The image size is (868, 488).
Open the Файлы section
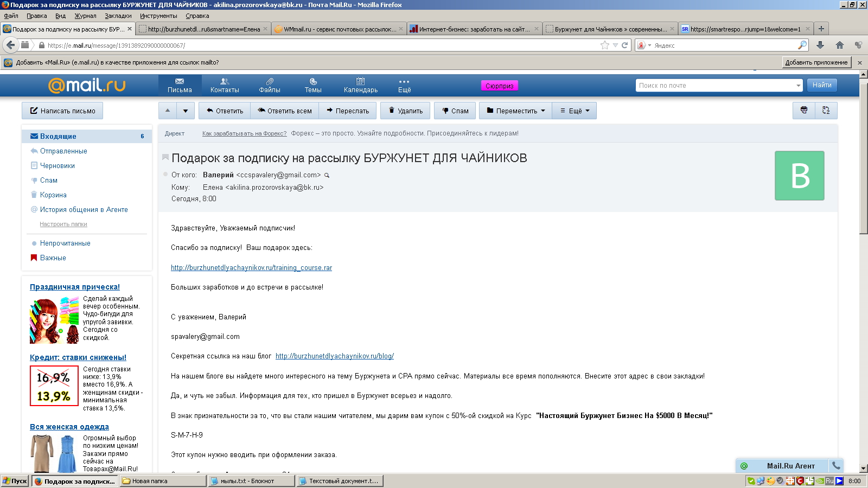tap(270, 85)
